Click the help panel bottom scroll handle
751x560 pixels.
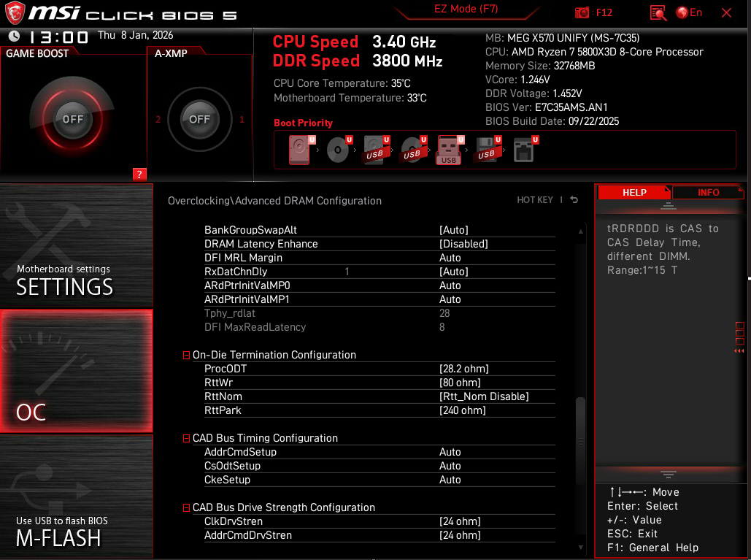(668, 475)
